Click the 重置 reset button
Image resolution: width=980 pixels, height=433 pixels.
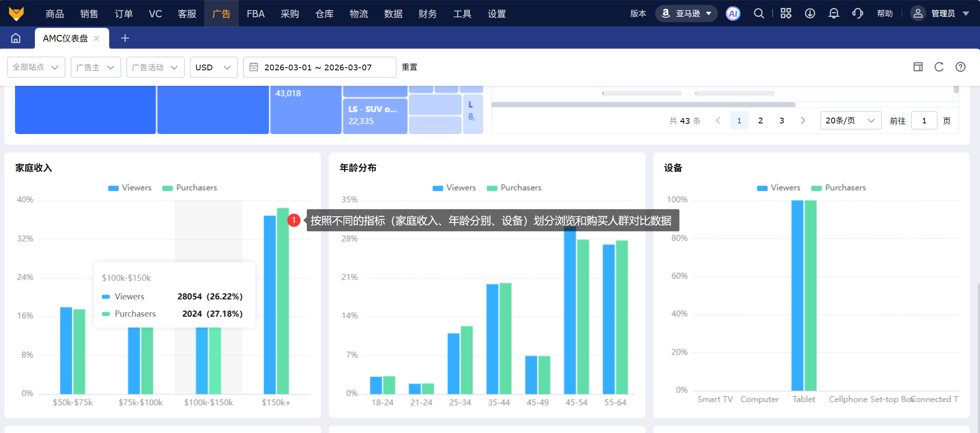click(409, 67)
